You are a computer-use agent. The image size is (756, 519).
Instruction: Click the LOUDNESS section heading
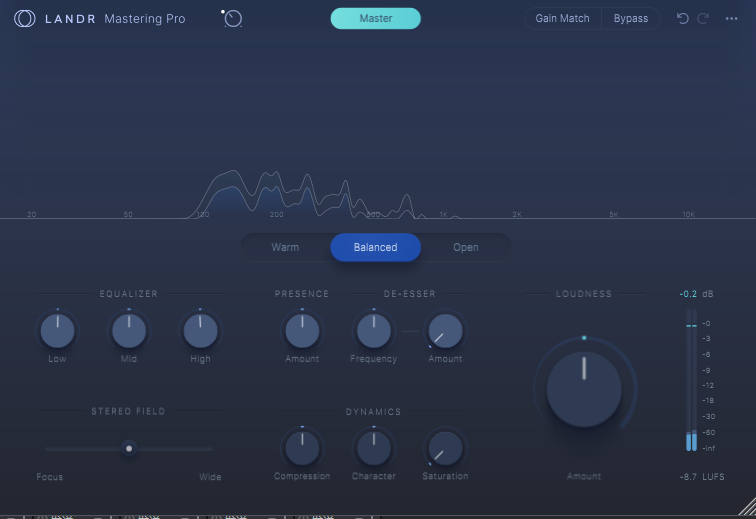pyautogui.click(x=584, y=294)
